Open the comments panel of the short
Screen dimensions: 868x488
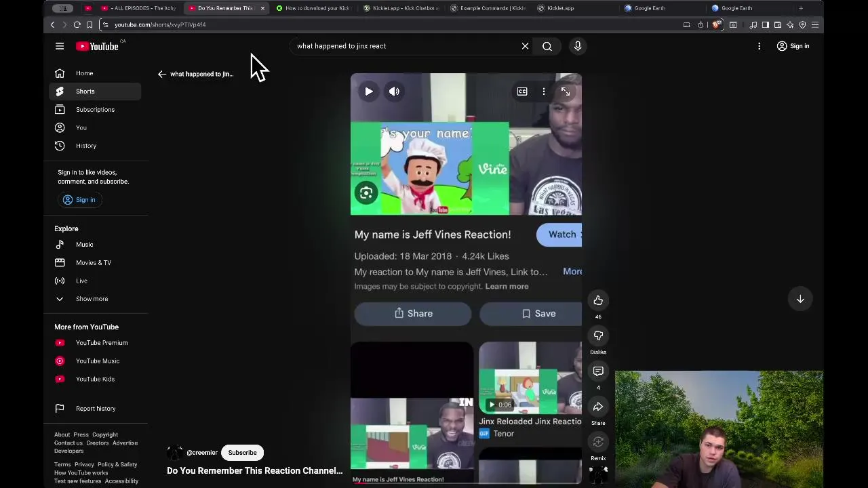tap(598, 371)
